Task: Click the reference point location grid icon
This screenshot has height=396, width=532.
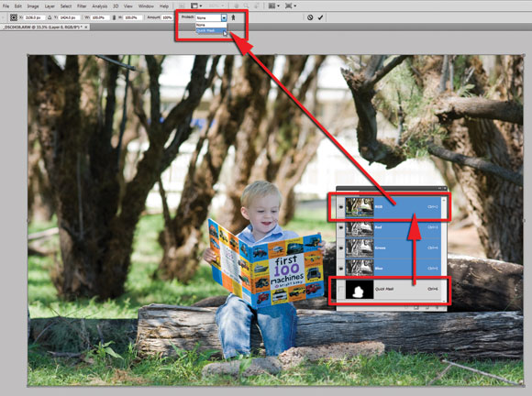Action: pyautogui.click(x=14, y=17)
